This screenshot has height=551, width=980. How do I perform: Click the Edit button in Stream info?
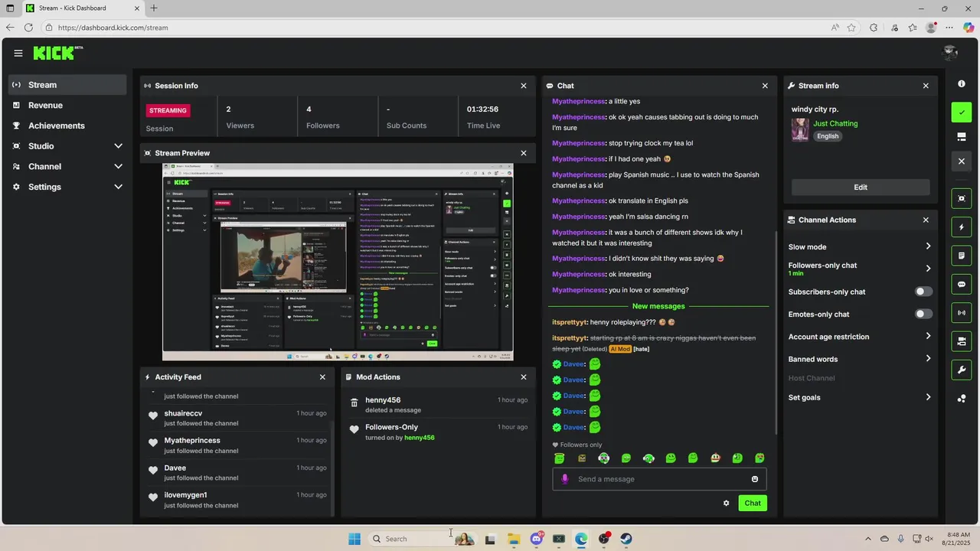click(861, 187)
